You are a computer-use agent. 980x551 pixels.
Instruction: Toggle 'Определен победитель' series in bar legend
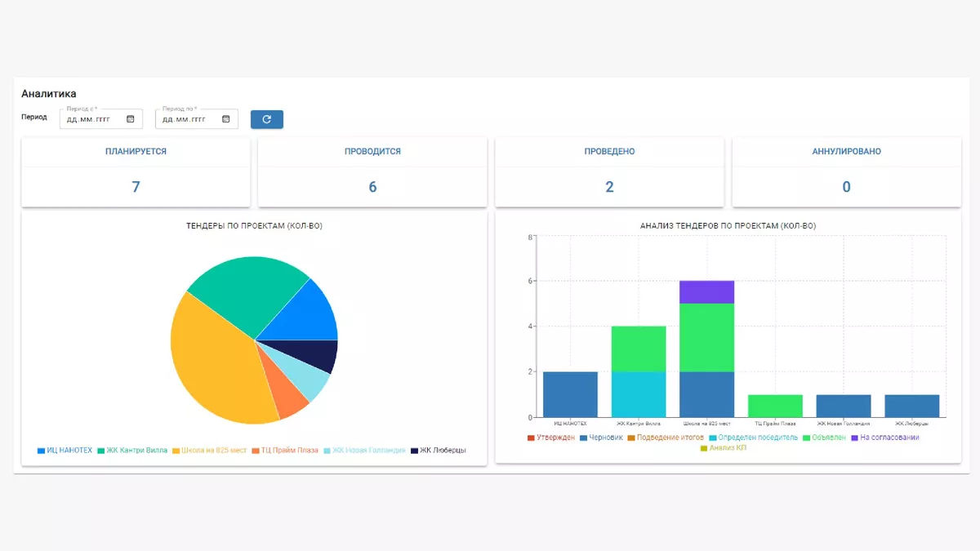[755, 438]
